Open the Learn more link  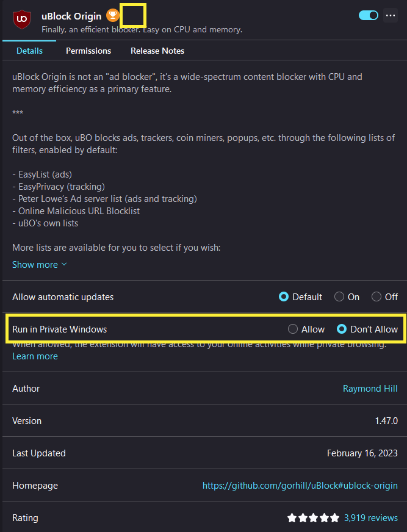click(x=35, y=356)
